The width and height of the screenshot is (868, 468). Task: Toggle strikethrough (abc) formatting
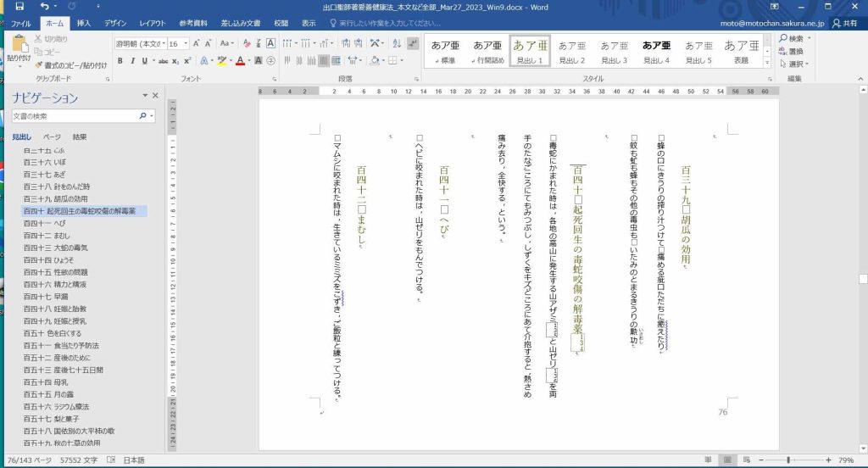coord(163,60)
